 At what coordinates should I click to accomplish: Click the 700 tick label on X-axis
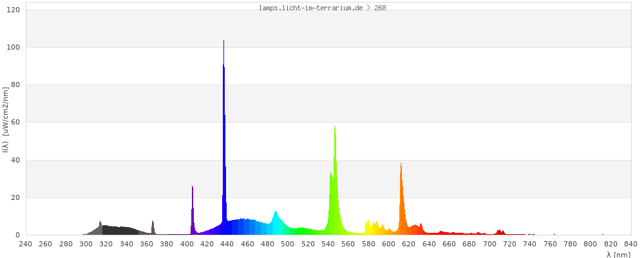(489, 244)
